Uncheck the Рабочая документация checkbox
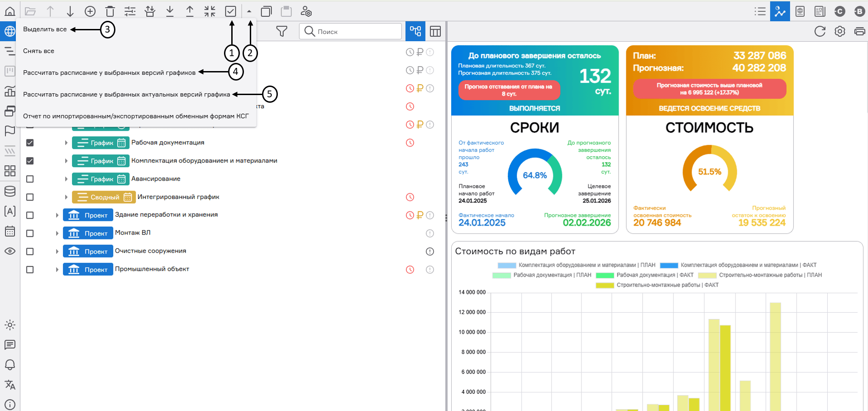This screenshot has height=411, width=868. pyautogui.click(x=30, y=143)
